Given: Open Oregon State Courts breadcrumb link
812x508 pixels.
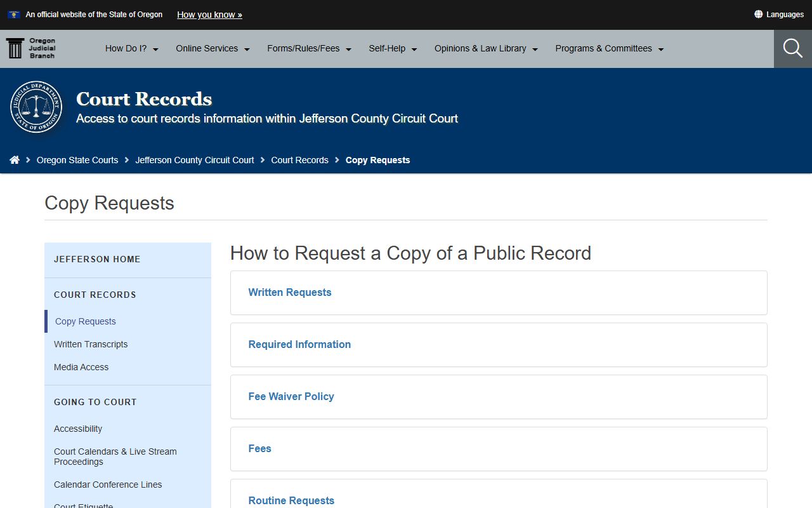Looking at the screenshot, I should (77, 160).
